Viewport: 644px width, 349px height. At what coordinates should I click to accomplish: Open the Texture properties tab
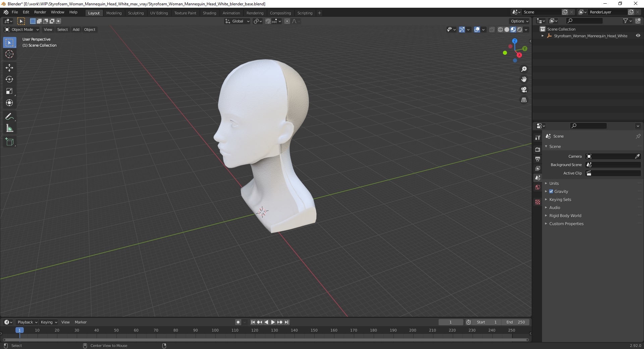(538, 202)
